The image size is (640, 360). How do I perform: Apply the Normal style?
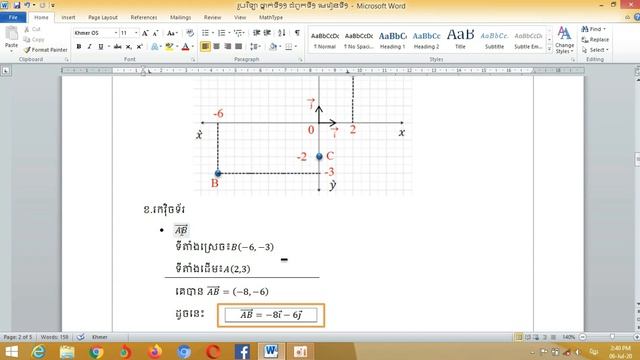(325, 40)
